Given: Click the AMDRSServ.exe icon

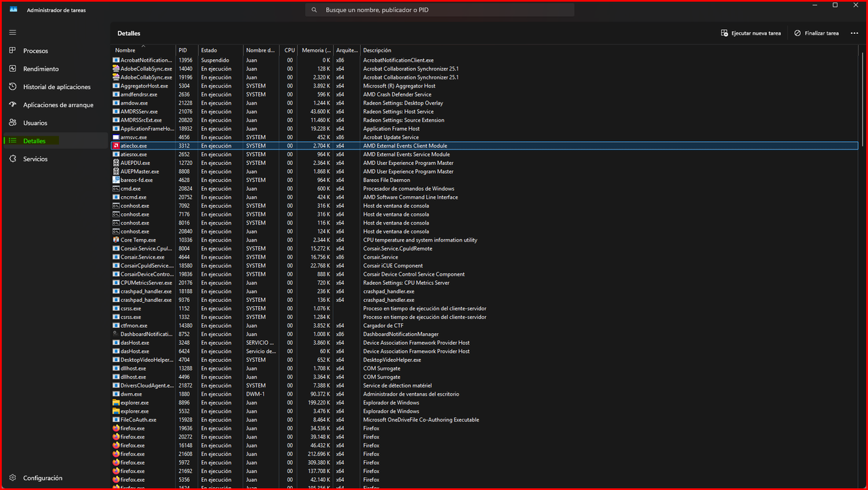Looking at the screenshot, I should point(116,111).
